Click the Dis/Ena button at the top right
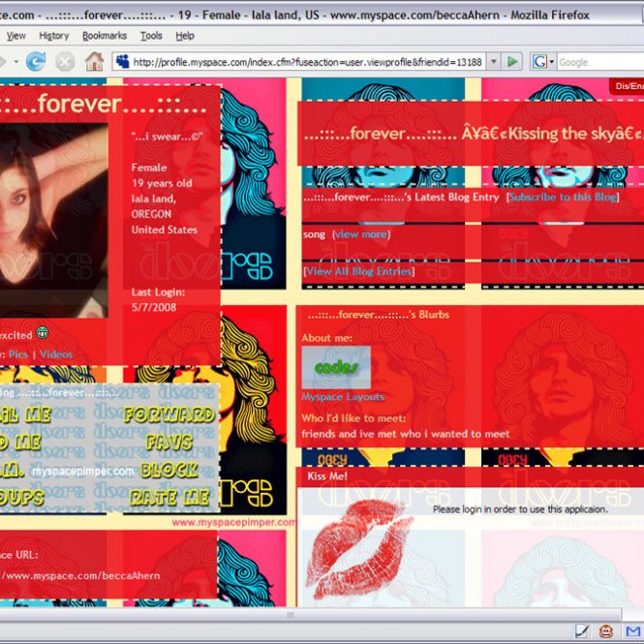Viewport: 644px width, 644px height. (x=628, y=86)
